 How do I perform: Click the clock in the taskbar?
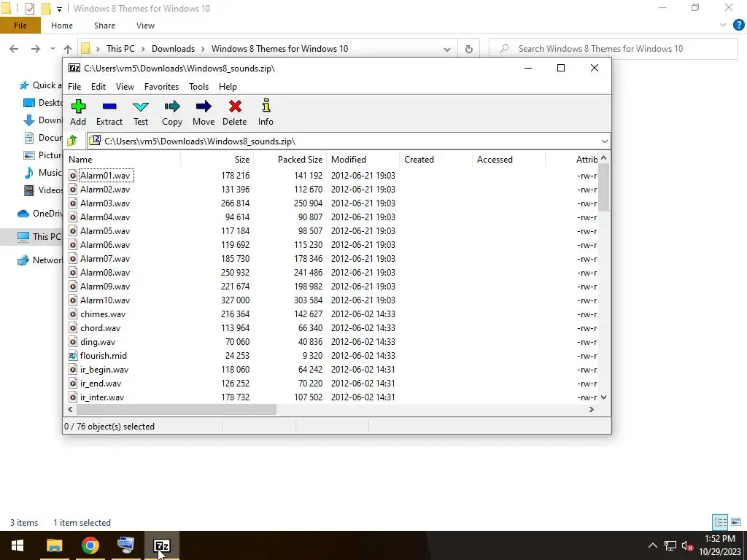(719, 545)
